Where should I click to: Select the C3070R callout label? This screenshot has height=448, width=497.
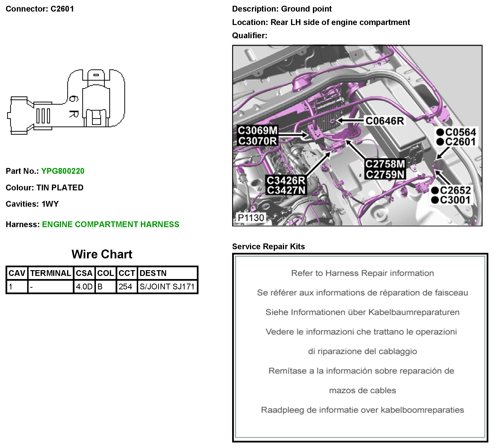click(257, 141)
